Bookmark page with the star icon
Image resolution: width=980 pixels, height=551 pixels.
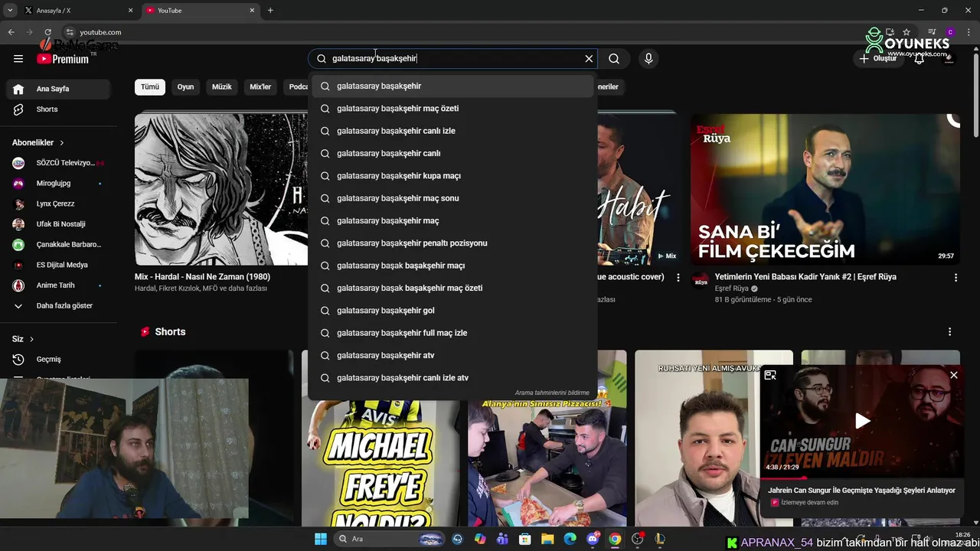click(906, 32)
